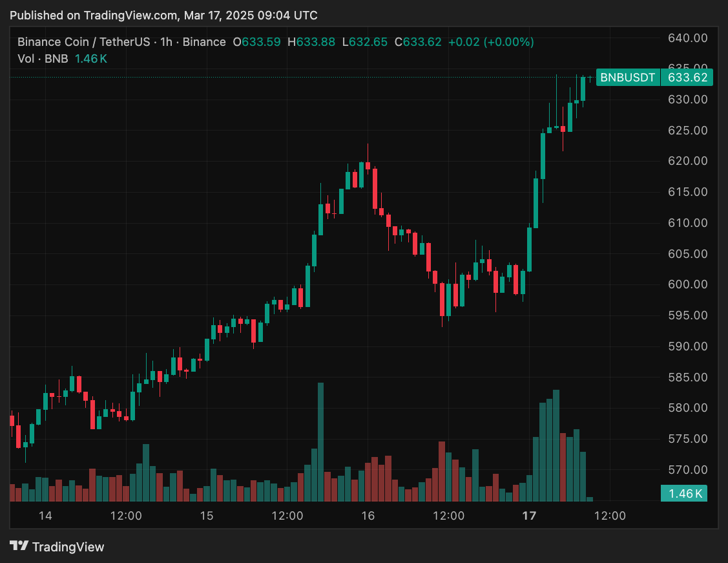This screenshot has height=563, width=728.
Task: Click the 610.00 price axis label
Action: tap(687, 223)
